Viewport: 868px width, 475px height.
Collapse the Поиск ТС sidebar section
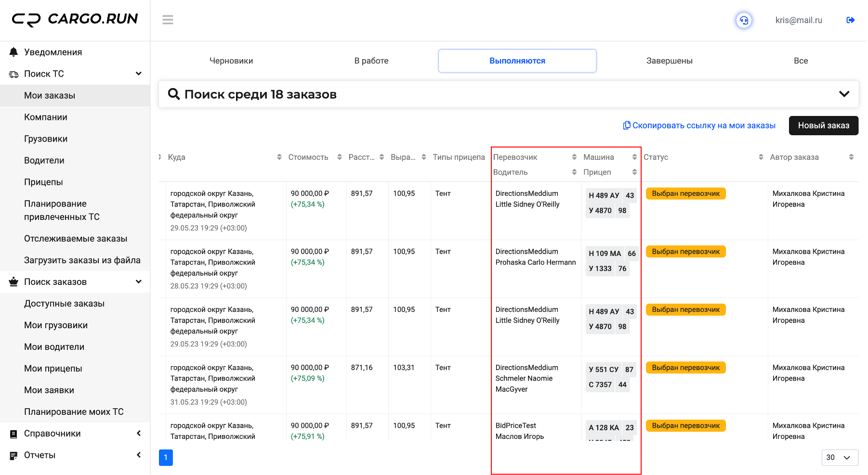[139, 74]
